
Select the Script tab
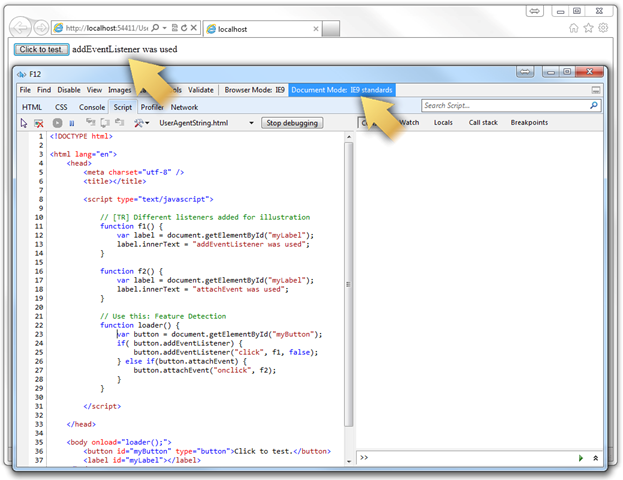pos(123,107)
